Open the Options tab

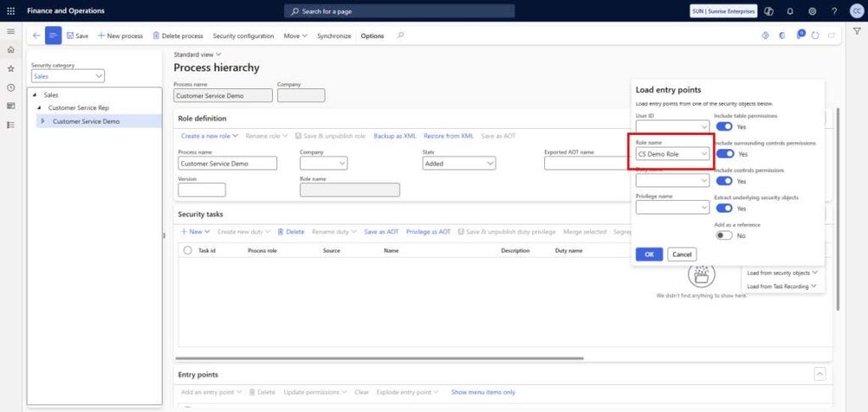click(372, 36)
